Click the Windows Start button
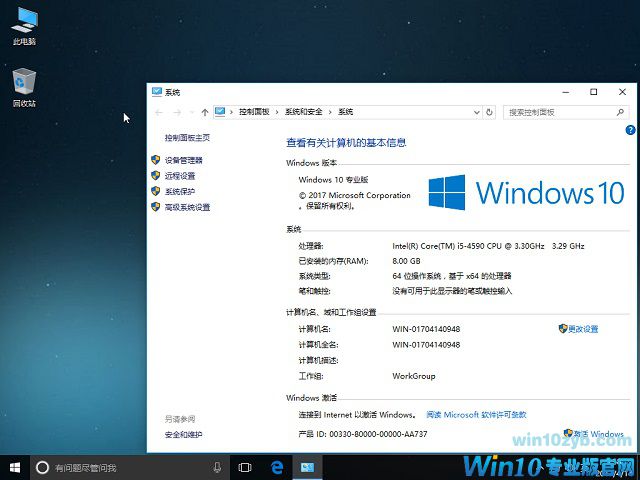 tap(14, 467)
